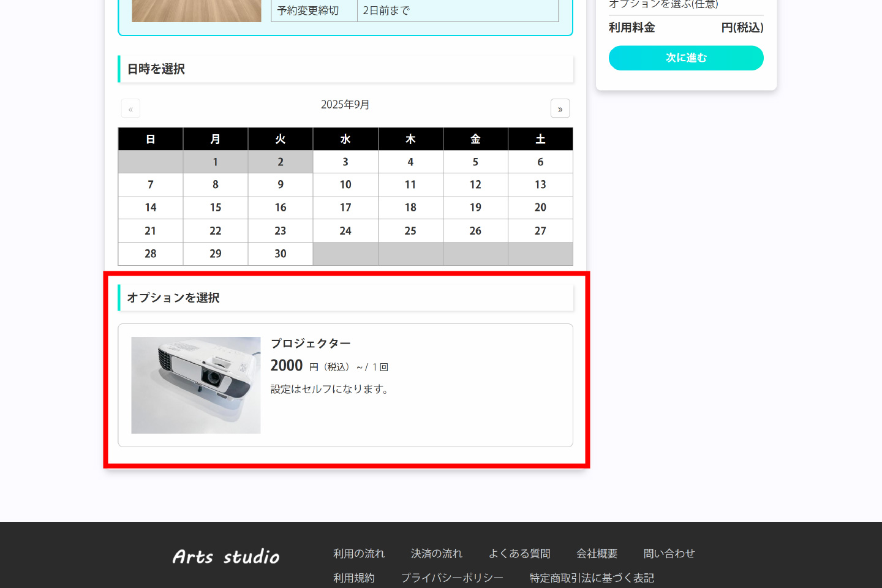Select the プロジェクター option title

pyautogui.click(x=311, y=344)
